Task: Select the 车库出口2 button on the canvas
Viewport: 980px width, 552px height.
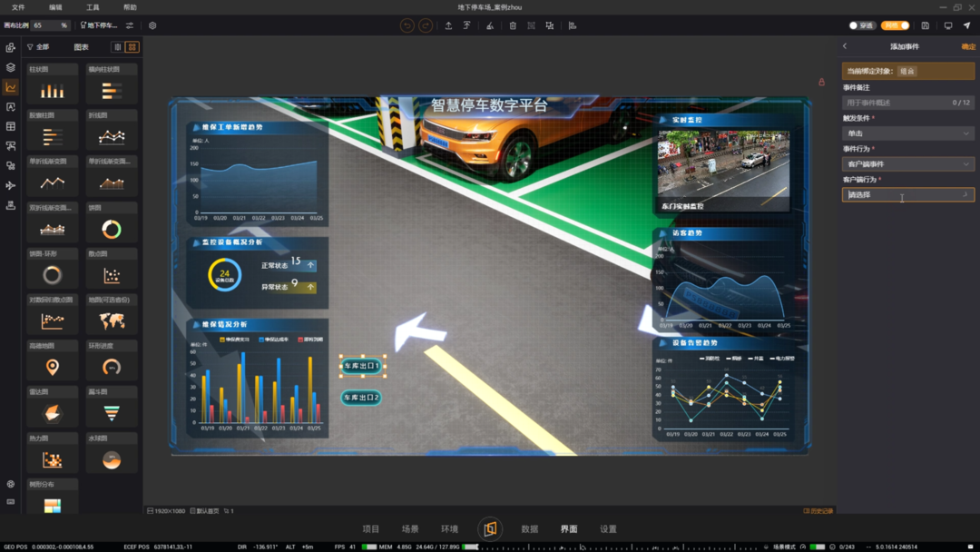Action: coord(361,398)
